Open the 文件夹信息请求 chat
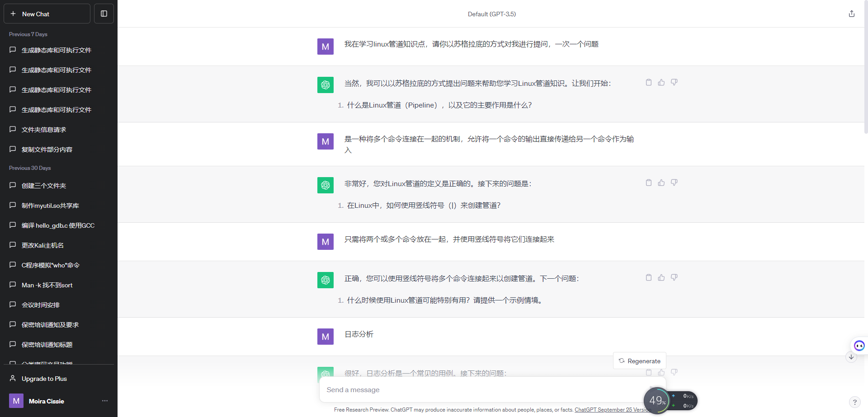868x417 pixels. 44,130
